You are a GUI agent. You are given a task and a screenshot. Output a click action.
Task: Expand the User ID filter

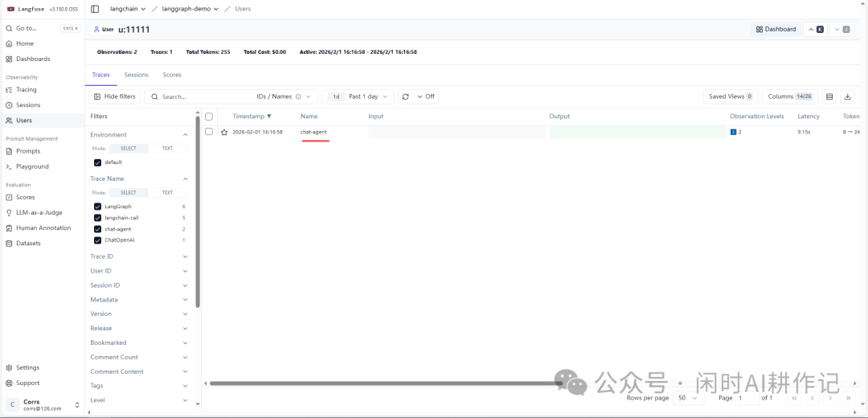[139, 271]
